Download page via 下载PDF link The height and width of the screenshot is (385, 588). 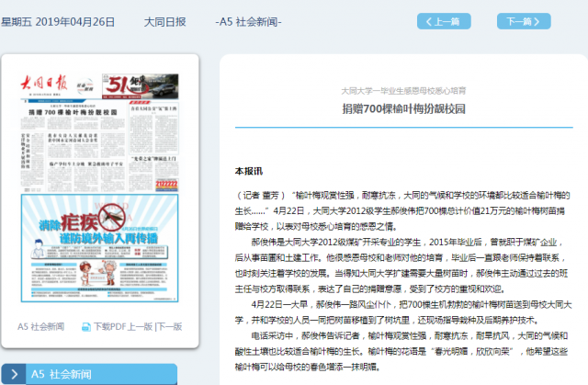pos(109,326)
